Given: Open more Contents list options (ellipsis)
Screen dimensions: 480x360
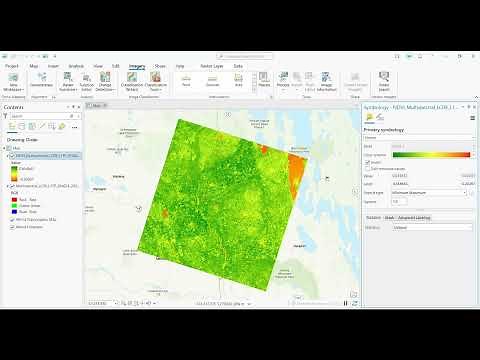Looking at the screenshot, I should [74, 127].
